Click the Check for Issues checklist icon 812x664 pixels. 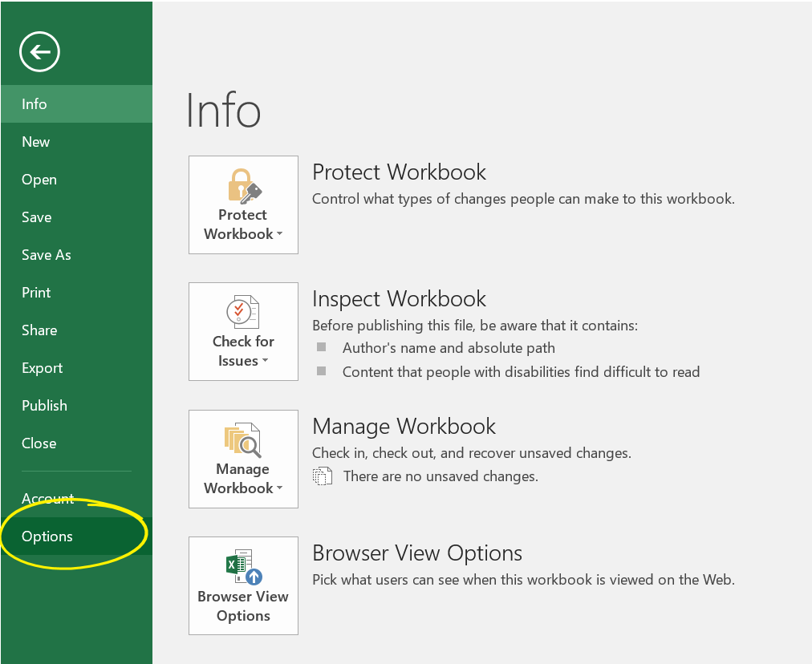pos(243,313)
